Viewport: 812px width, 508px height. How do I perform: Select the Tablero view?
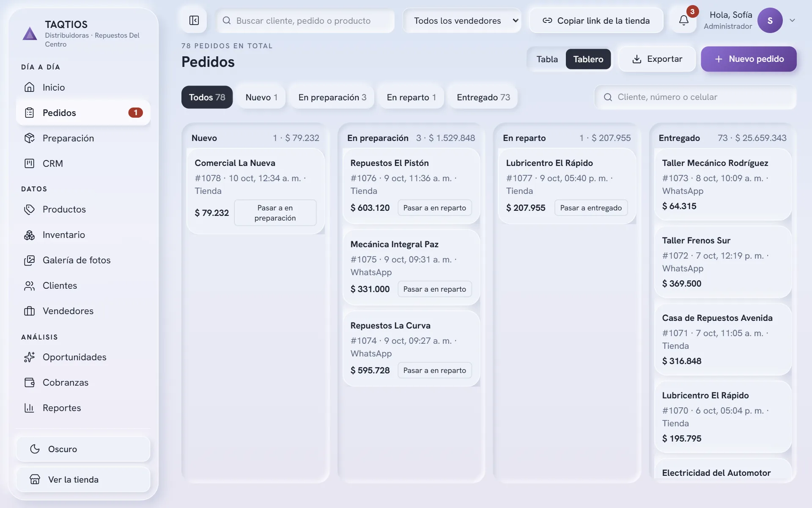coord(588,59)
